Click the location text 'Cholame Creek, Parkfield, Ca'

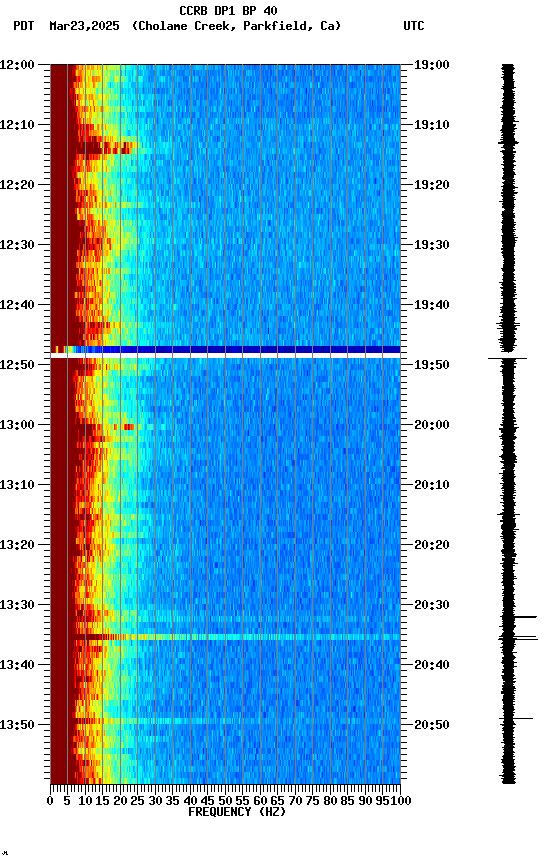click(236, 26)
